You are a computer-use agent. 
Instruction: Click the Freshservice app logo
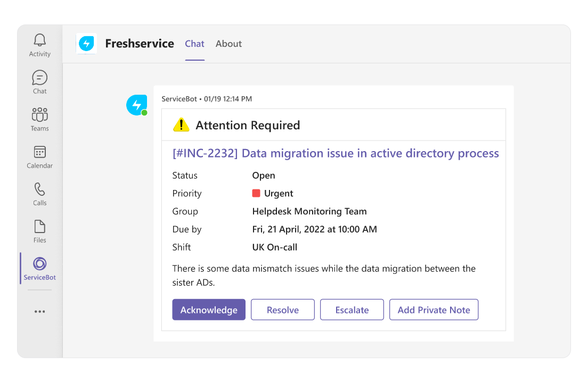[x=87, y=44]
